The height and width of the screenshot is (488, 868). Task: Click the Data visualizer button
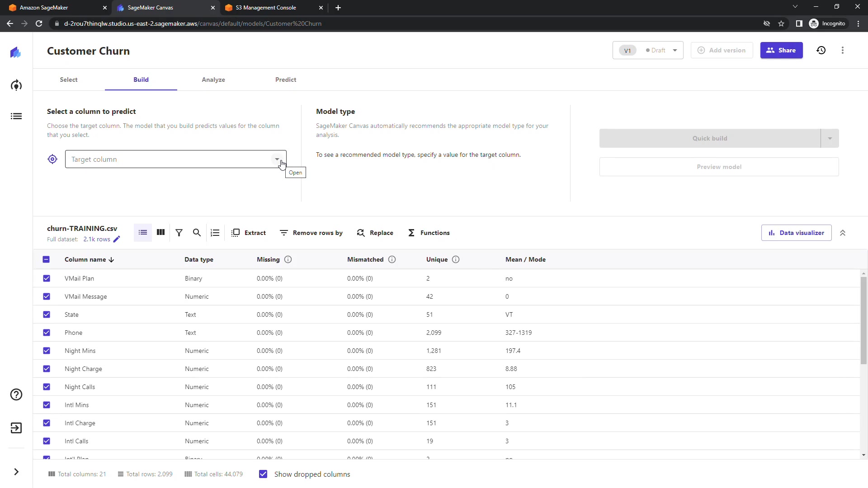click(x=796, y=233)
